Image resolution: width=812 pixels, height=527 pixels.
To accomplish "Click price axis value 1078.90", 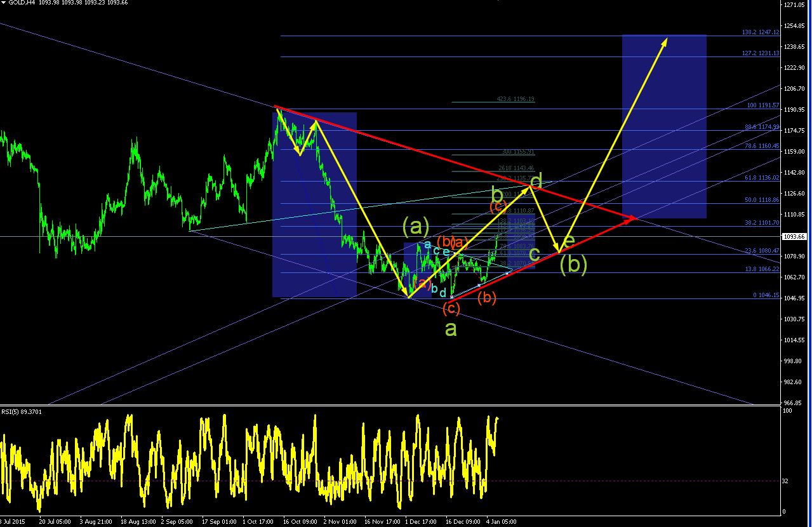I will [794, 257].
